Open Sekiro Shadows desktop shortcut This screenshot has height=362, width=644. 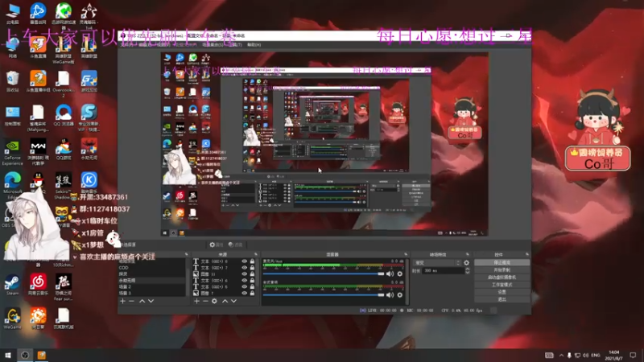click(64, 186)
